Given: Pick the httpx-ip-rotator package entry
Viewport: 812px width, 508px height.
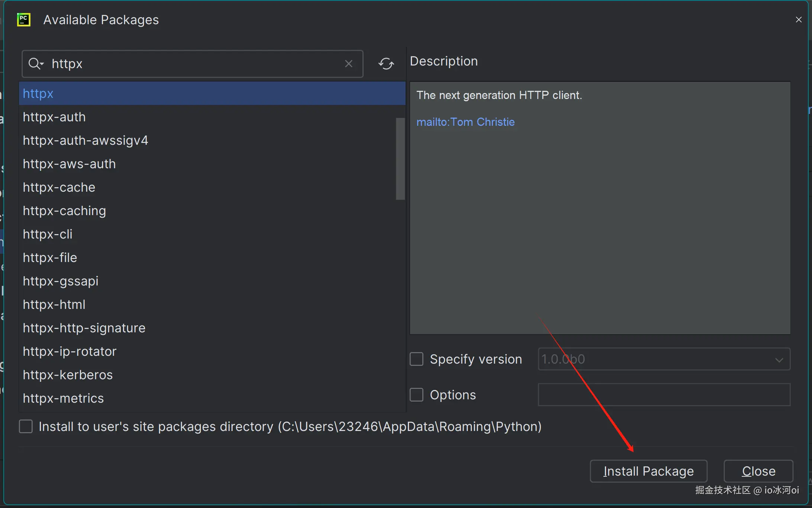Looking at the screenshot, I should point(70,352).
